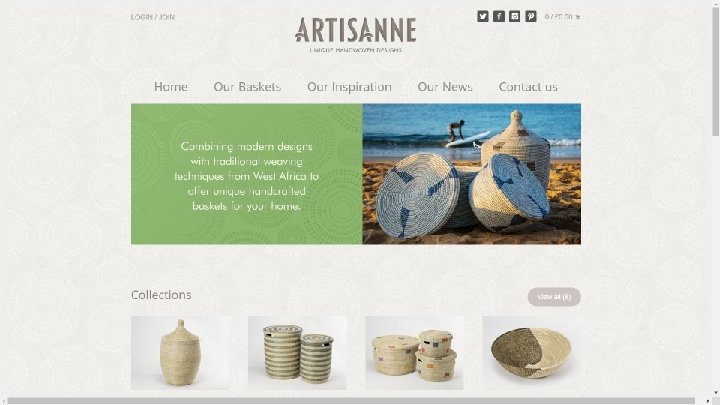Click the vertical scrollbar thumb
The height and width of the screenshot is (405, 720).
coord(715,71)
